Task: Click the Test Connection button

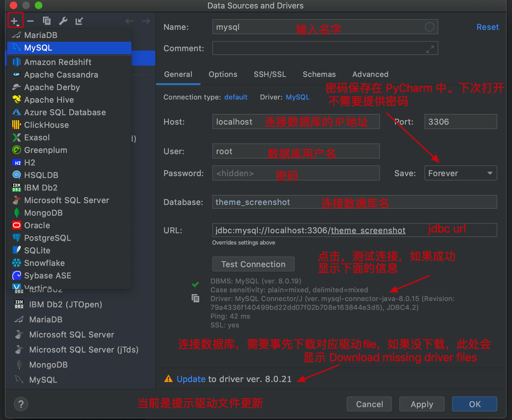Action: pos(253,264)
